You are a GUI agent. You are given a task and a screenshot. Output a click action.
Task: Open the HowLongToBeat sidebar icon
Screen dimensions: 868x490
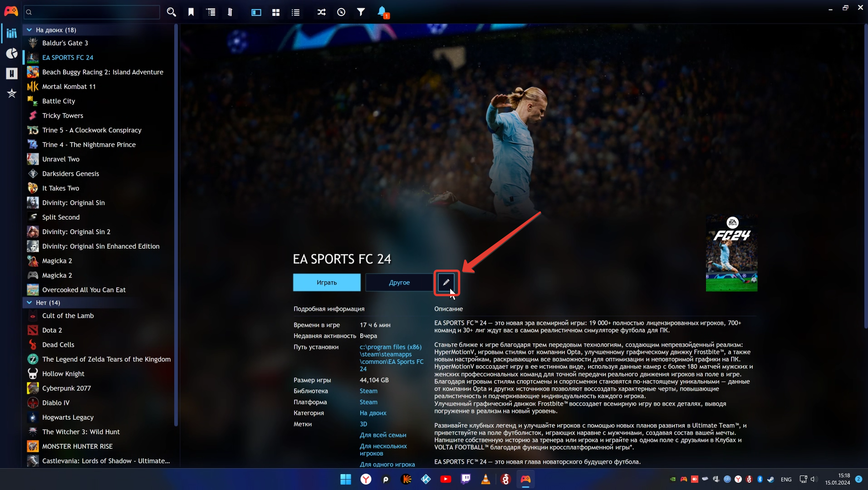click(x=11, y=73)
